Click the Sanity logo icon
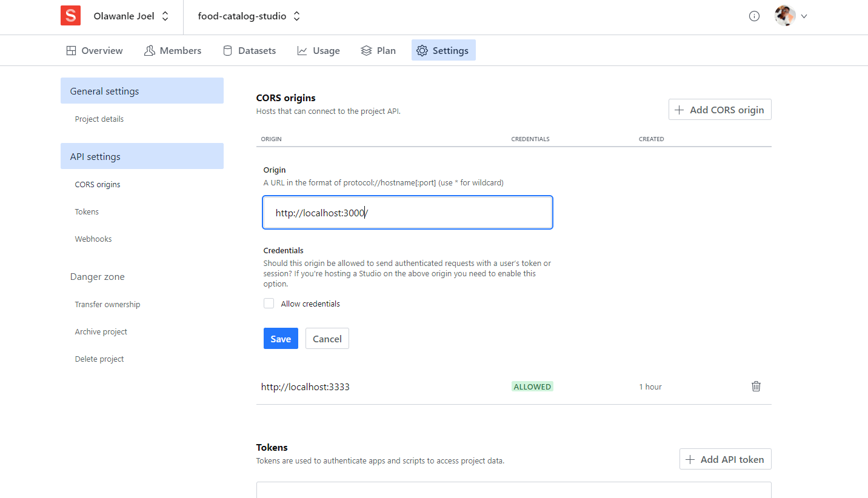The height and width of the screenshot is (498, 868). tap(70, 16)
